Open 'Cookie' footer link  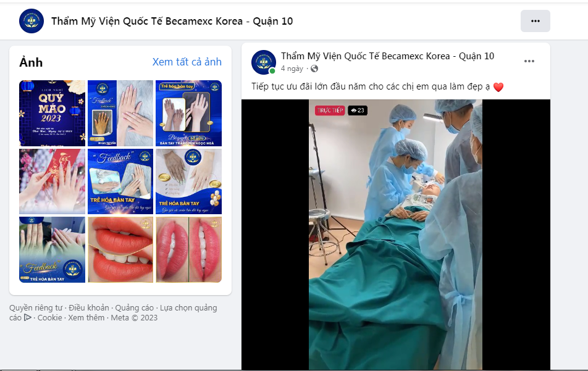(49, 317)
